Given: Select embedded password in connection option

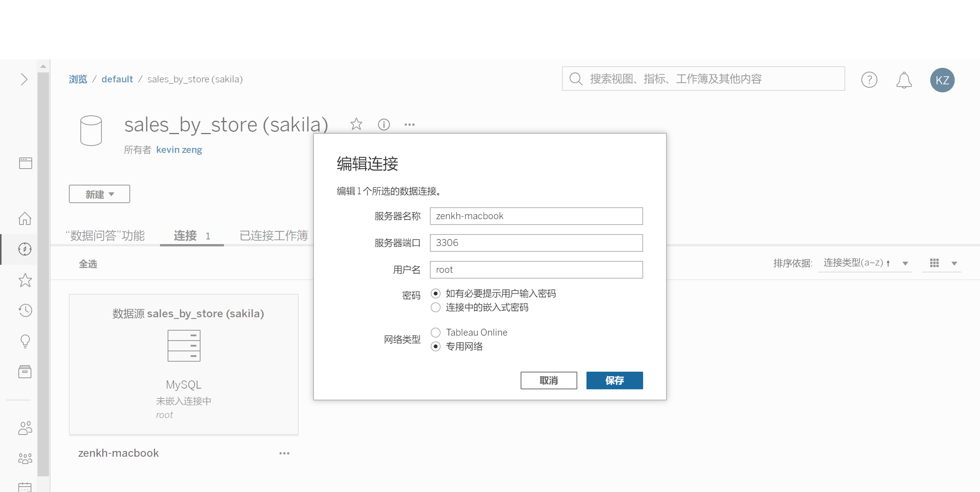Looking at the screenshot, I should 435,307.
